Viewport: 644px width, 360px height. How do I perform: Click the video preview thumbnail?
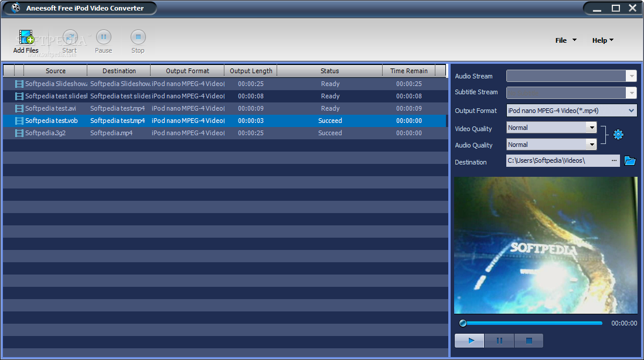546,245
